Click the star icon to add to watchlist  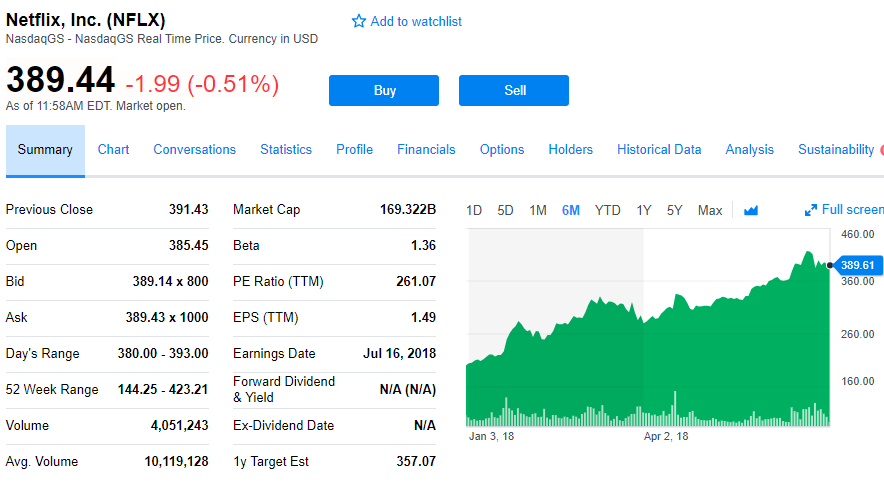tap(359, 21)
